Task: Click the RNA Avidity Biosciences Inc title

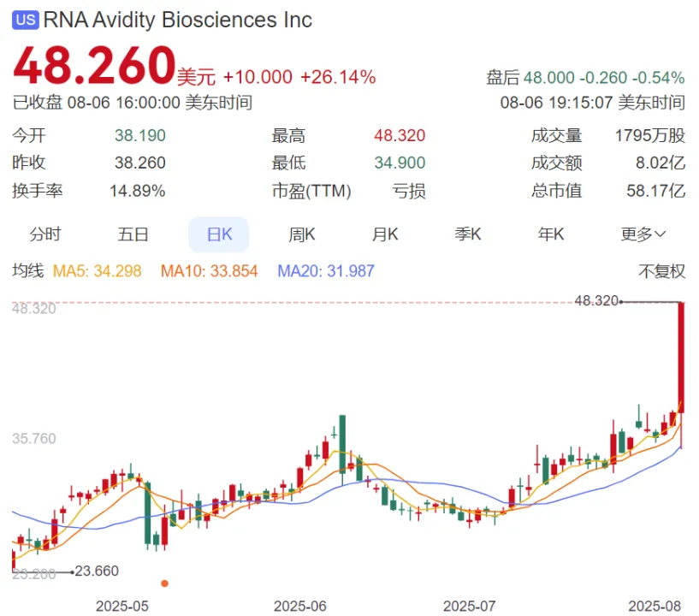Action: pyautogui.click(x=177, y=21)
